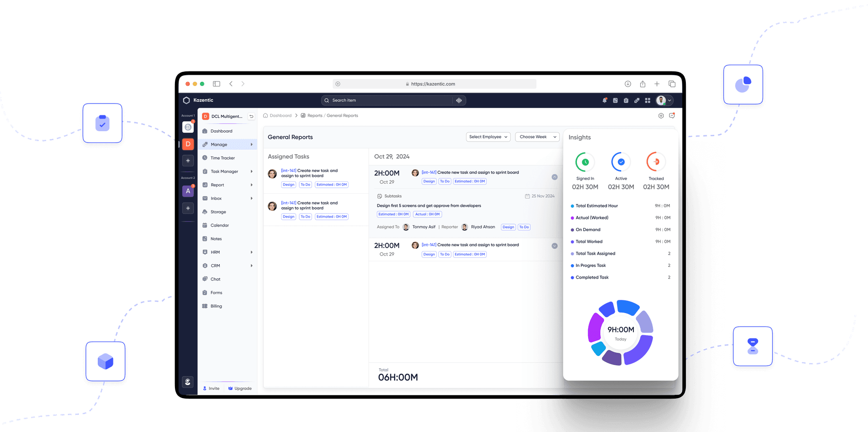Click the In Progres Task row
868x432 pixels.
coord(620,266)
